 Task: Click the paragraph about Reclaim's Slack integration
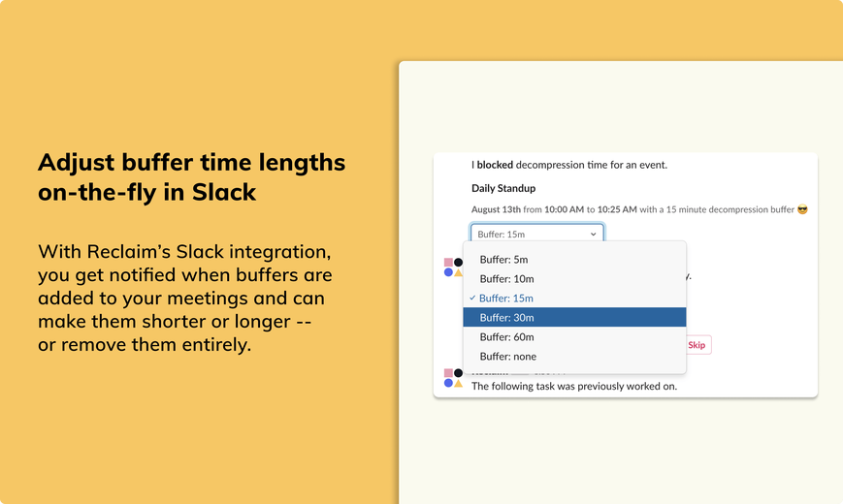click(185, 298)
